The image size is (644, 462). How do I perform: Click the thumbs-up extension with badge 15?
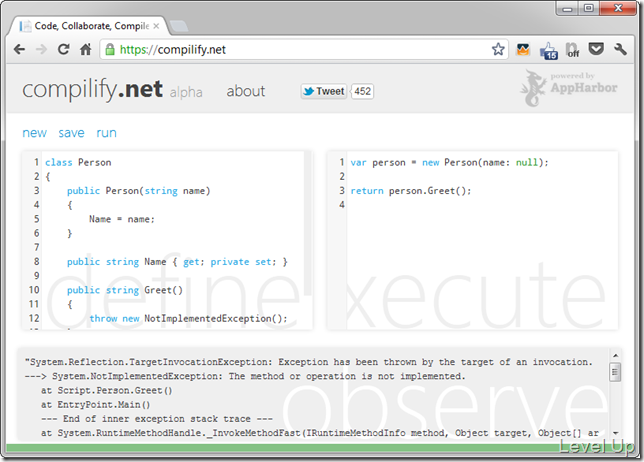[x=548, y=51]
